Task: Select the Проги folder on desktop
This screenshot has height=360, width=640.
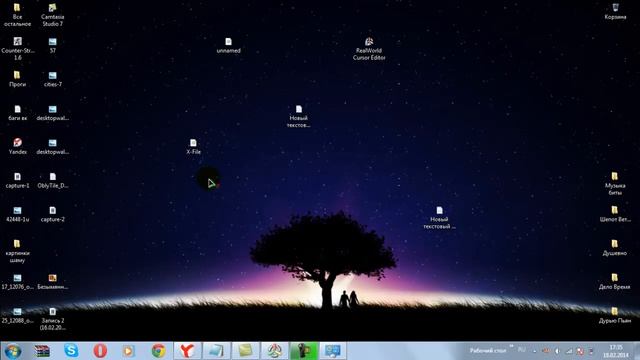Action: tap(18, 79)
